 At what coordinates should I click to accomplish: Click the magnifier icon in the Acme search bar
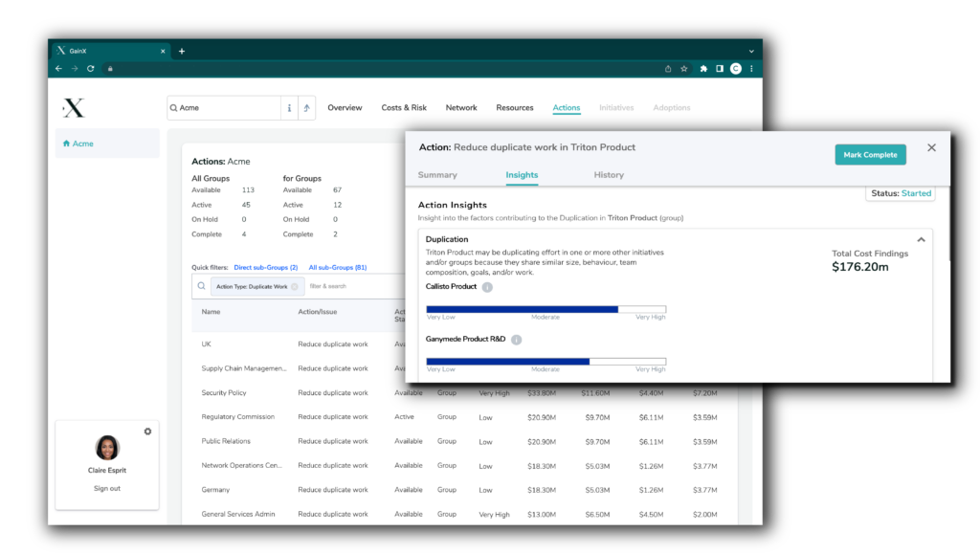tap(173, 106)
